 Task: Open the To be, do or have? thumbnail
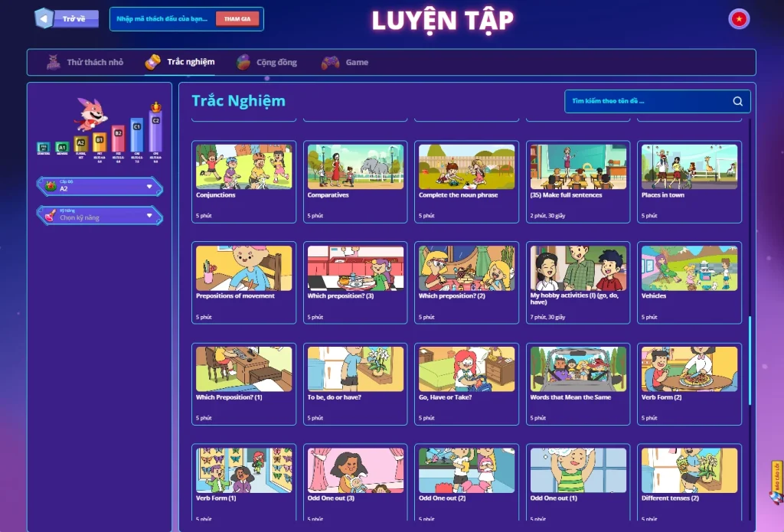click(355, 369)
